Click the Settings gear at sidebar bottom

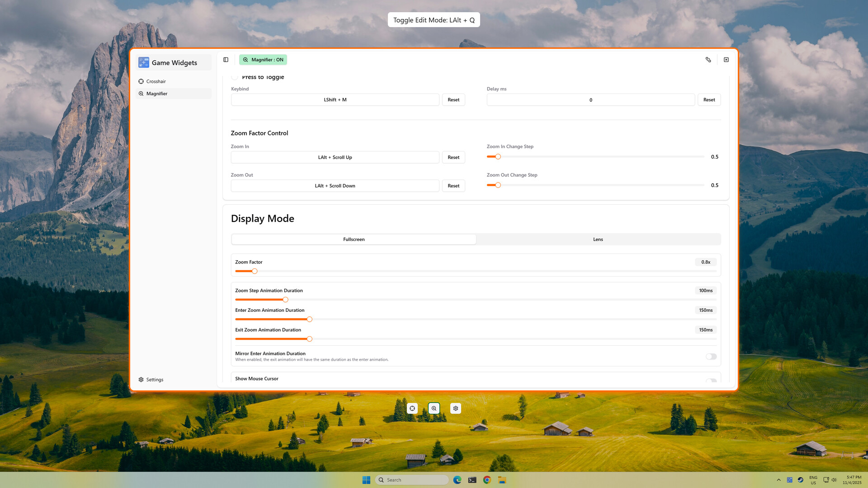(x=151, y=380)
